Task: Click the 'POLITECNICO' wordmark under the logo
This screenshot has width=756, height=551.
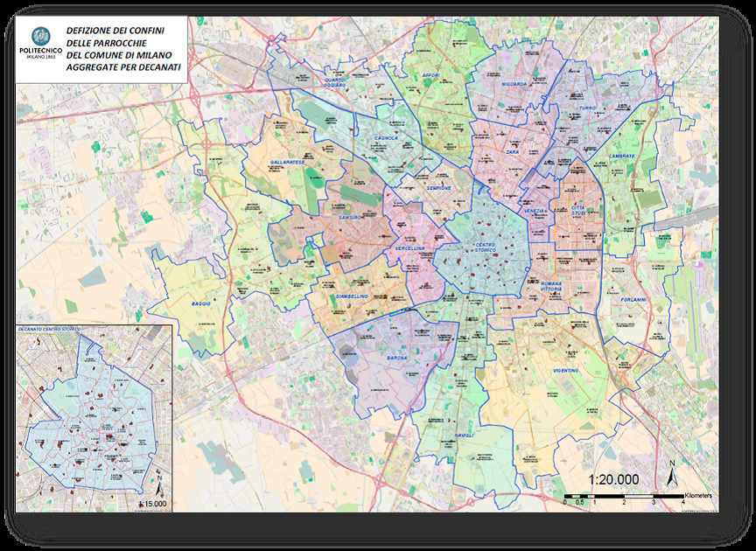Action: click(41, 51)
